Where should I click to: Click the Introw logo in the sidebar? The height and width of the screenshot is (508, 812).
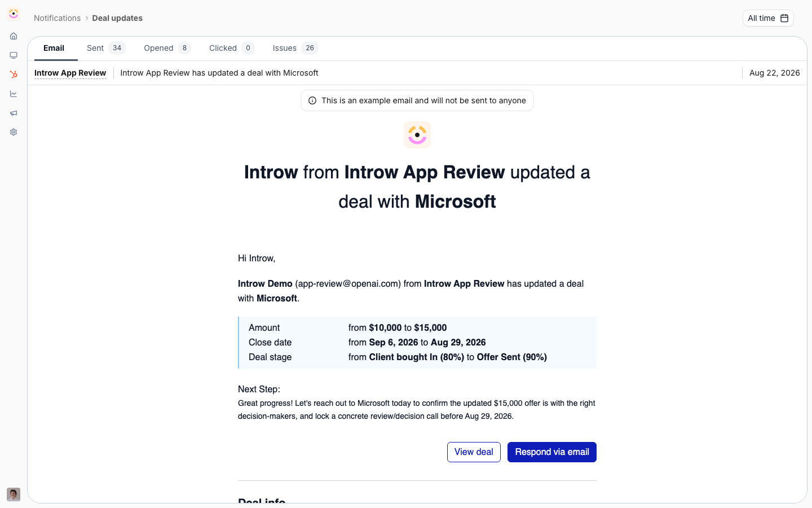(x=14, y=14)
